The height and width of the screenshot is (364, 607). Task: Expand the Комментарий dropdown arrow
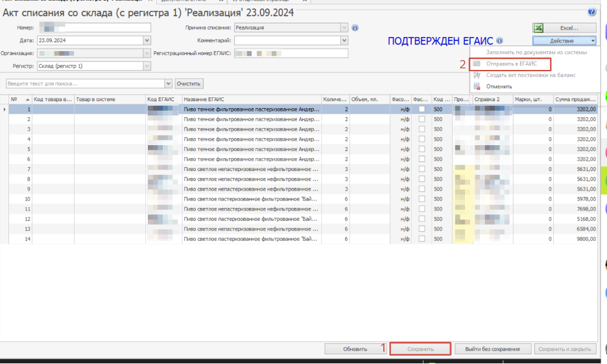(344, 40)
